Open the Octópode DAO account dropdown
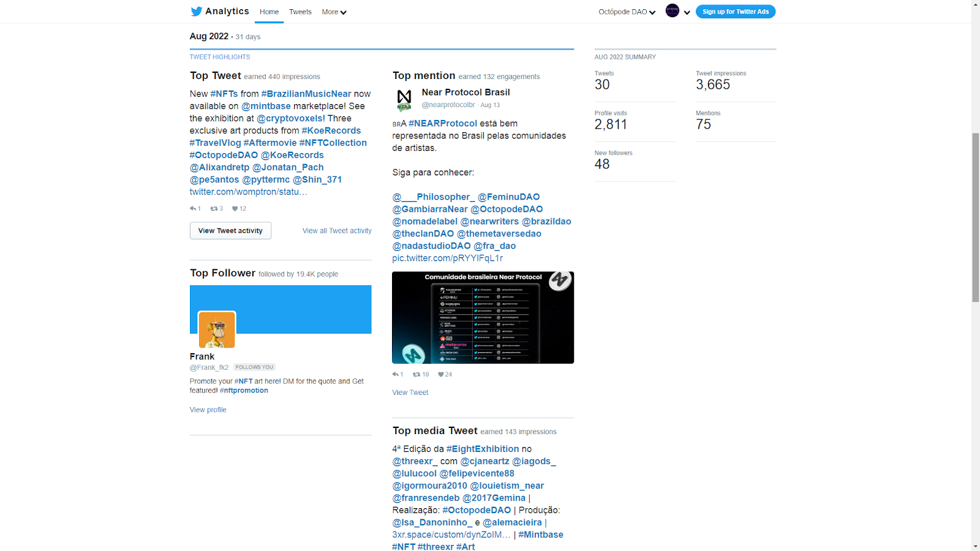Image resolution: width=980 pixels, height=551 pixels. [x=627, y=12]
